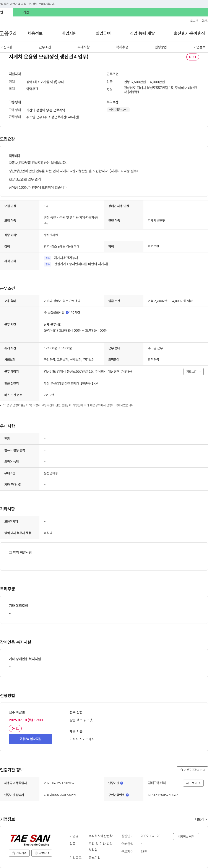
Task: Click the D-11 badge beside the job title
Action: click(193, 57)
